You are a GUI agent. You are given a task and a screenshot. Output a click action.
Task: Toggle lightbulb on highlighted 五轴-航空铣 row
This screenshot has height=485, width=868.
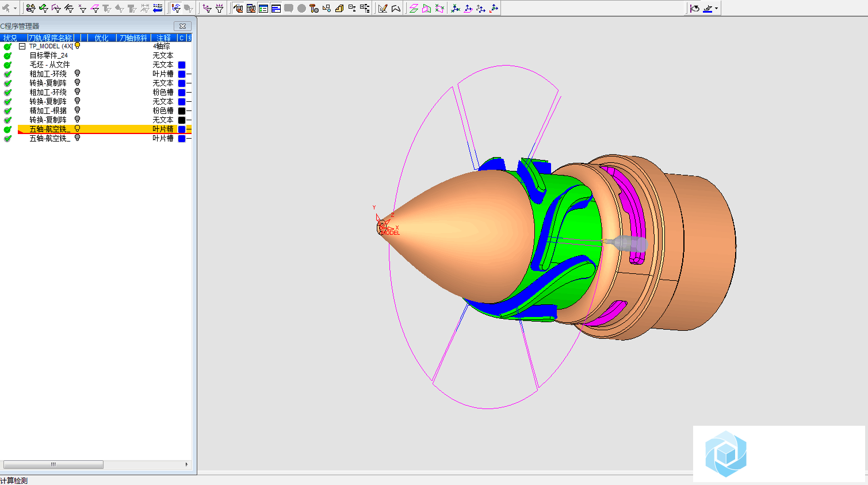pos(77,128)
